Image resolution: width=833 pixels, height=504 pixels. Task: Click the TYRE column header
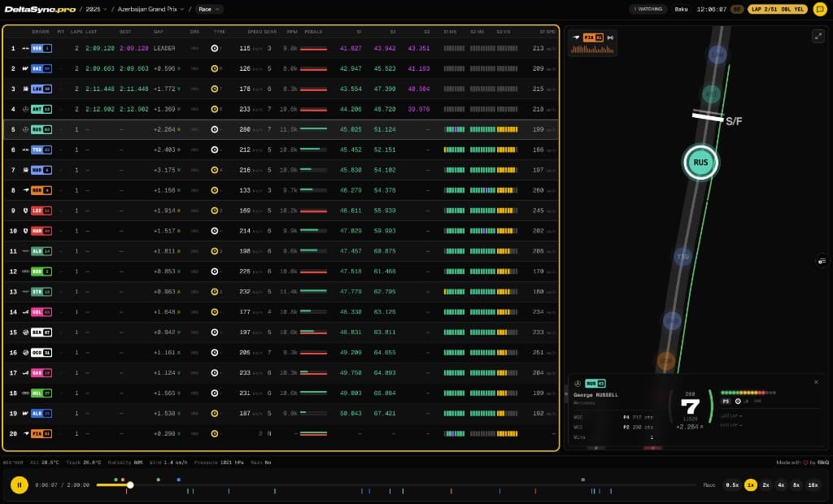pos(219,31)
